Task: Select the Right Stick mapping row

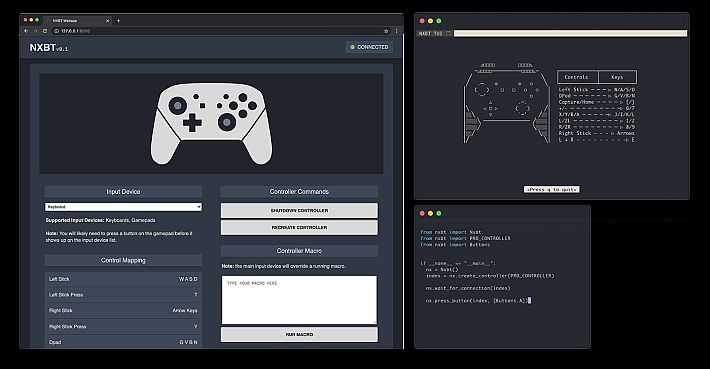Action: click(x=123, y=311)
